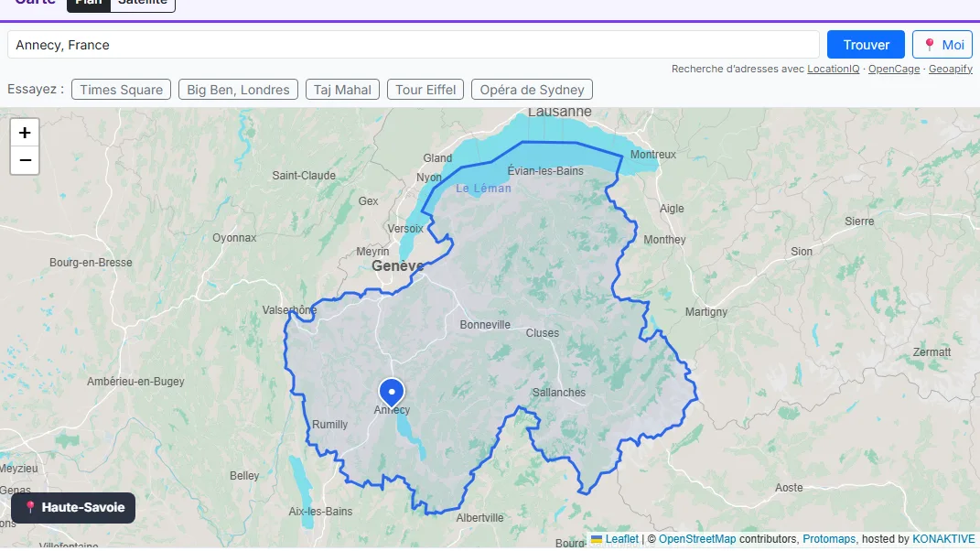The image size is (980, 551).
Task: Zoom in on the map
Action: 25,133
